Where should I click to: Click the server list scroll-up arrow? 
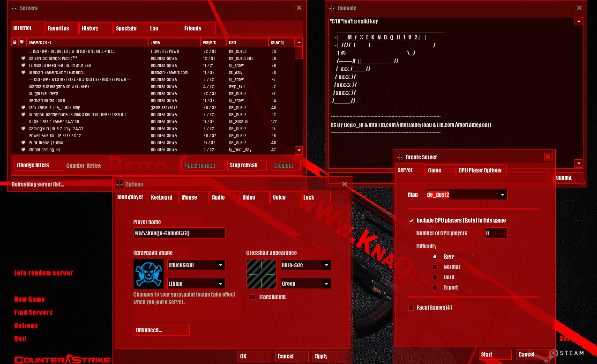(299, 42)
